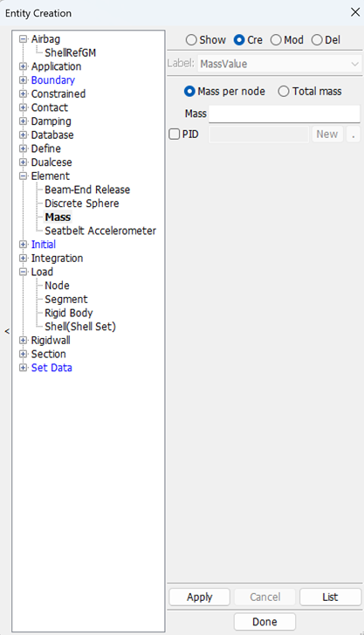The height and width of the screenshot is (635, 364).
Task: Select Seatbelt Accelerometer tree item
Action: 100,231
